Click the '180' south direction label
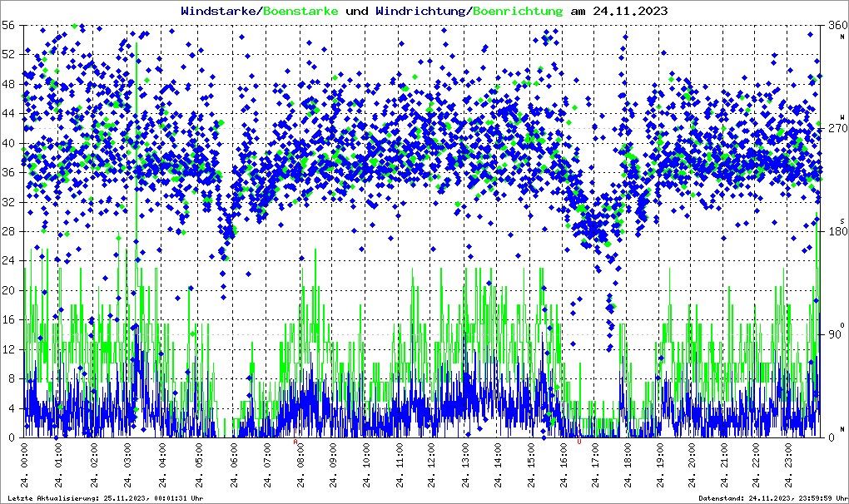This screenshot has height=504, width=849. [835, 231]
